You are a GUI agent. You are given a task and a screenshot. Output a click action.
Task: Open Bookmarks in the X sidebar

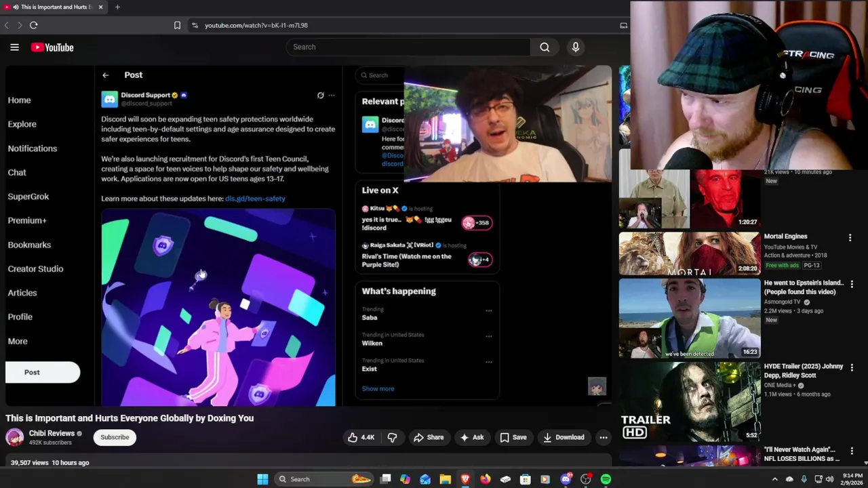pos(29,245)
